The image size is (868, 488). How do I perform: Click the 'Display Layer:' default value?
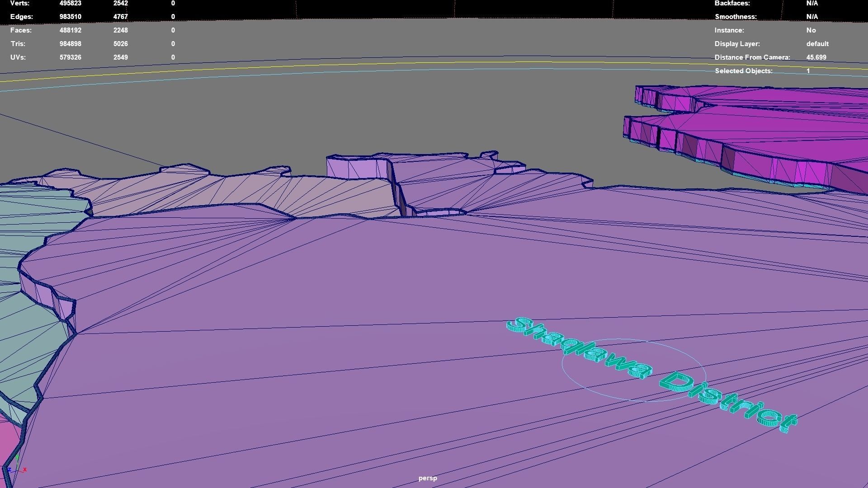coord(817,44)
